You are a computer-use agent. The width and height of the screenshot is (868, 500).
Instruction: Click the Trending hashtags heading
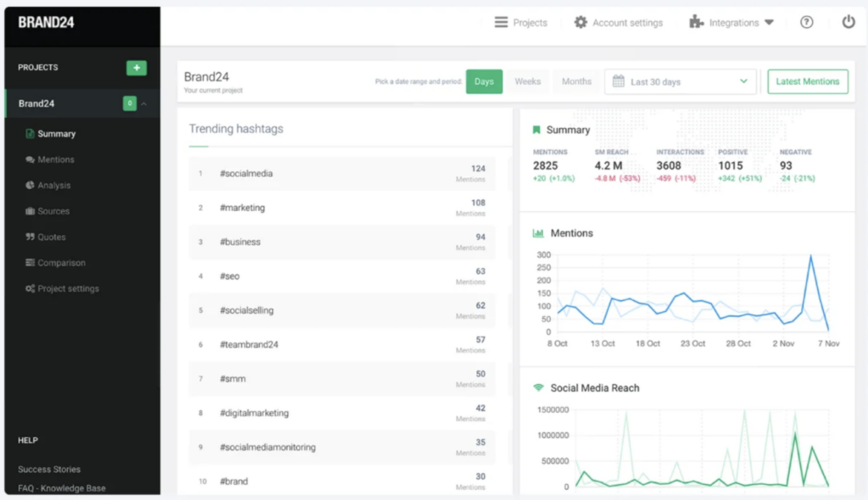point(236,129)
